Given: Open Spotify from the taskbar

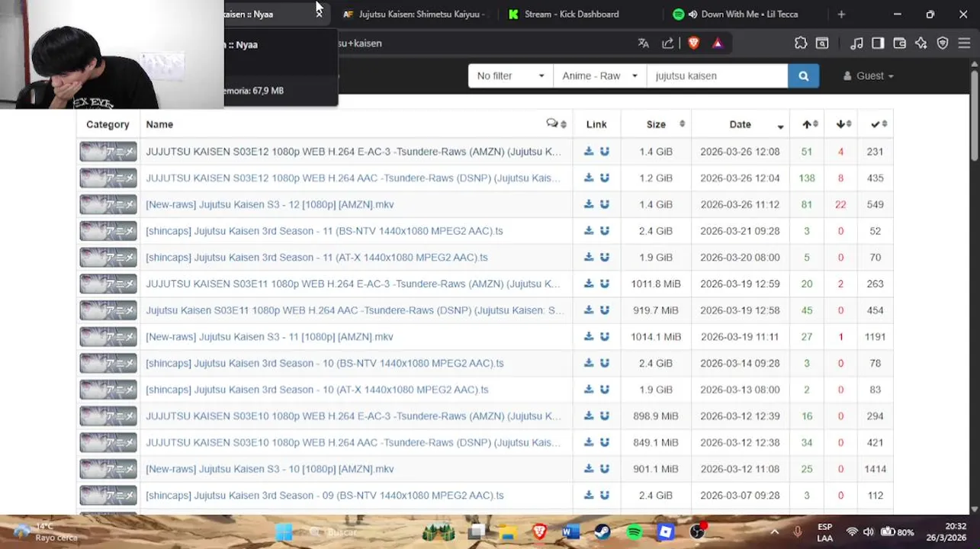Looking at the screenshot, I should point(634,531).
